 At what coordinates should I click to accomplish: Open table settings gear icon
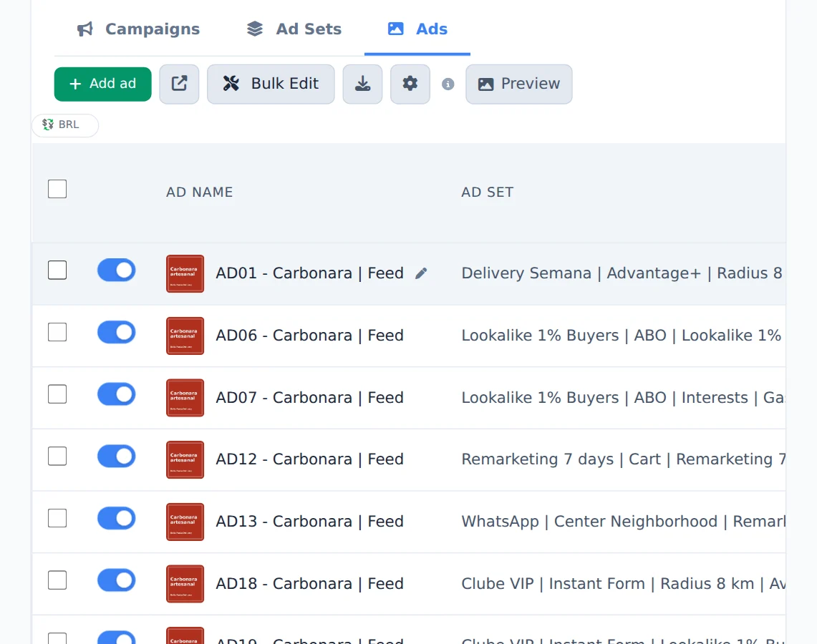coord(410,84)
